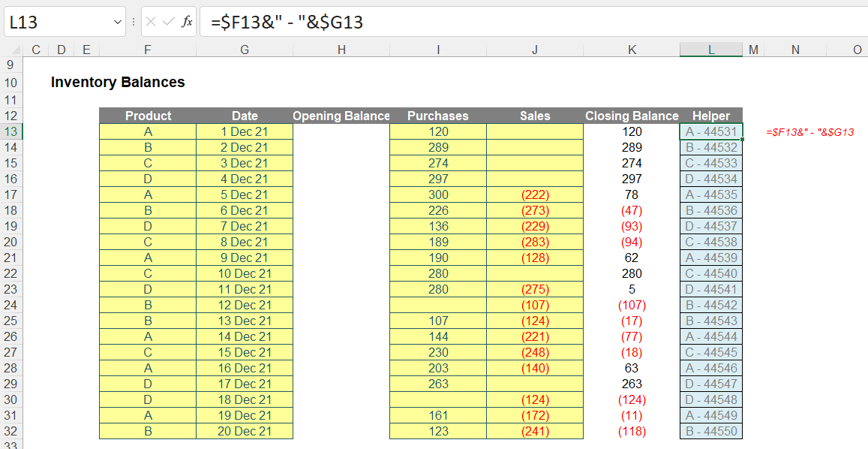Select the 20 Dec 21 date cell
The width and height of the screenshot is (868, 449).
pos(245,431)
